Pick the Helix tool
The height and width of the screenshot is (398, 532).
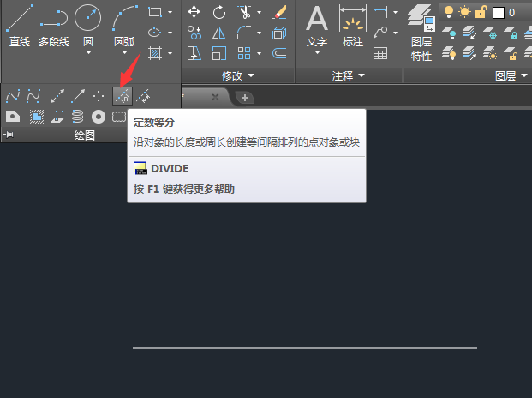tap(77, 117)
